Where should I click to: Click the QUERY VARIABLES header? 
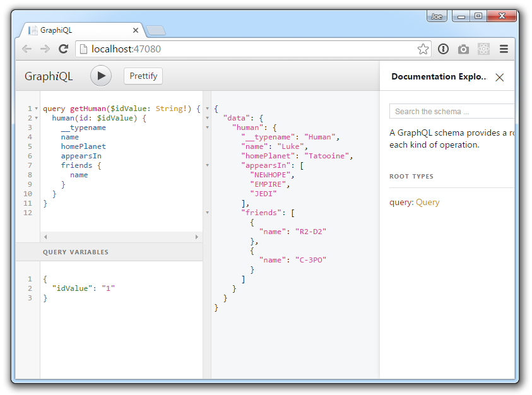coord(75,252)
